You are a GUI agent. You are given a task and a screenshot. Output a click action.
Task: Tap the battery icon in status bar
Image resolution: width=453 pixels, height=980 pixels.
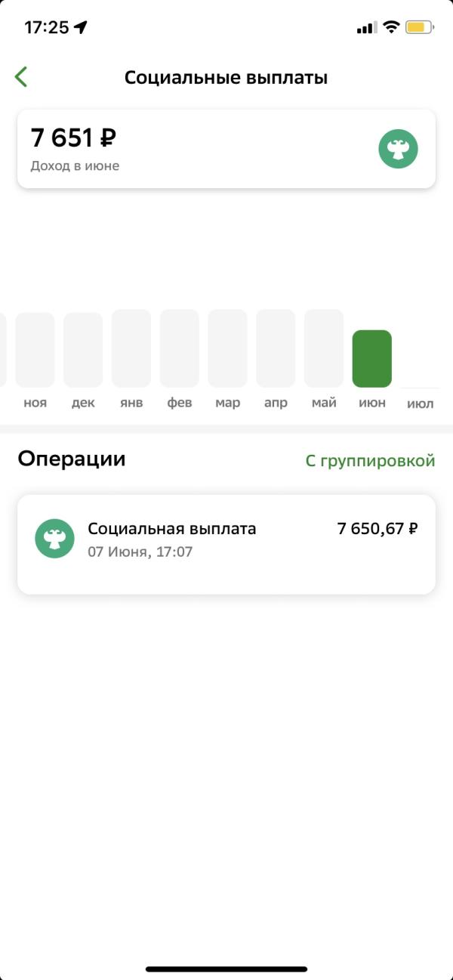tap(420, 28)
